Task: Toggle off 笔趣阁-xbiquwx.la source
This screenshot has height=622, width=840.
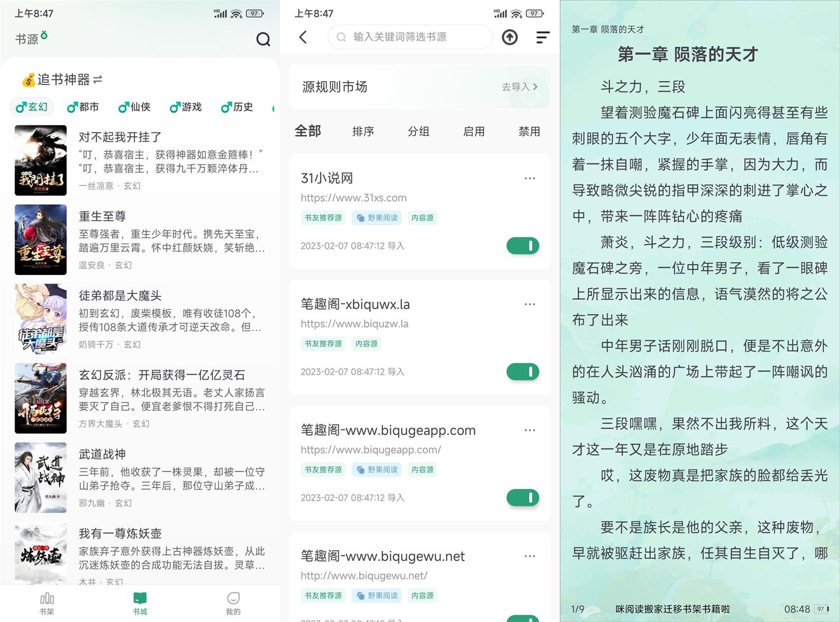Action: (522, 372)
